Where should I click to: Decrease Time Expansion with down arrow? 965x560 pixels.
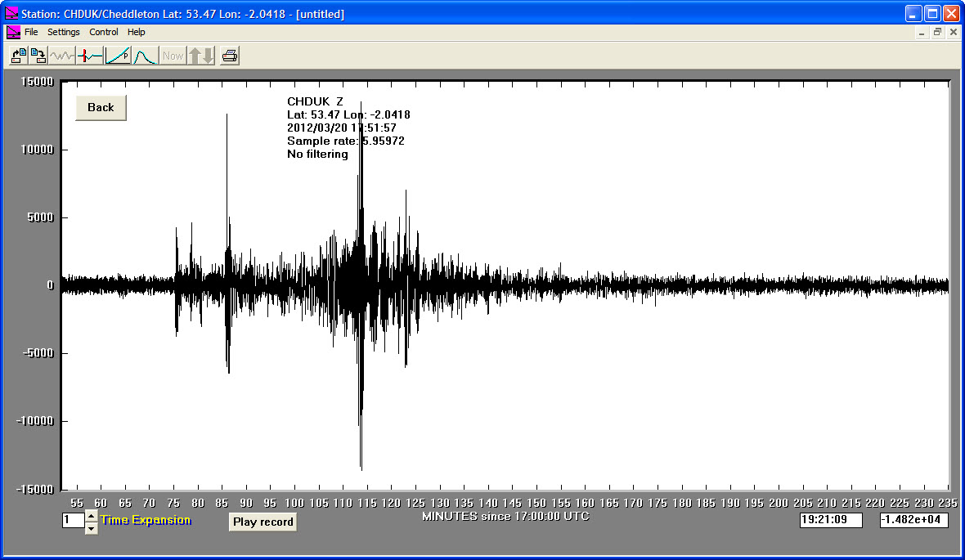tap(91, 527)
